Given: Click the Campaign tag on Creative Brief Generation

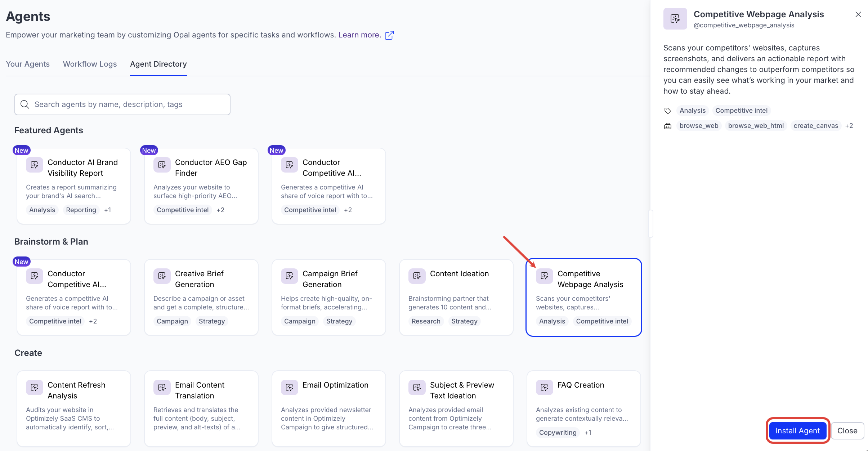Looking at the screenshot, I should click(172, 321).
